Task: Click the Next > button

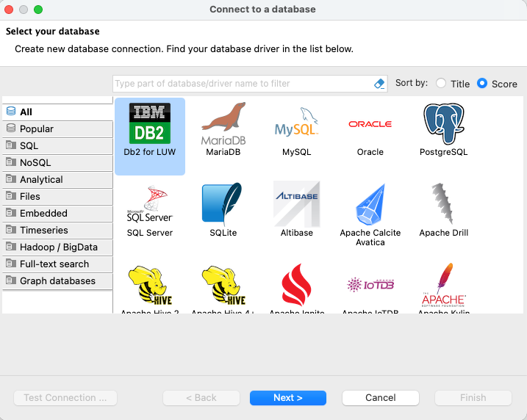Action: pyautogui.click(x=288, y=398)
